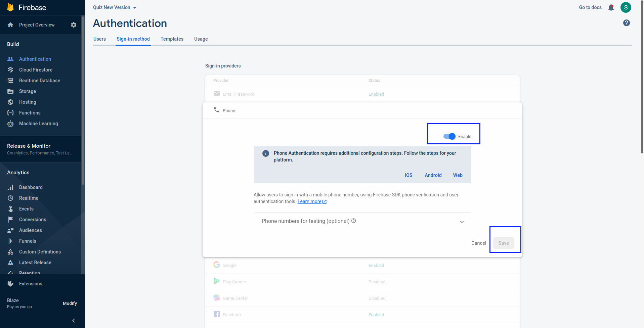
Task: Switch to the Templates tab
Action: click(172, 39)
